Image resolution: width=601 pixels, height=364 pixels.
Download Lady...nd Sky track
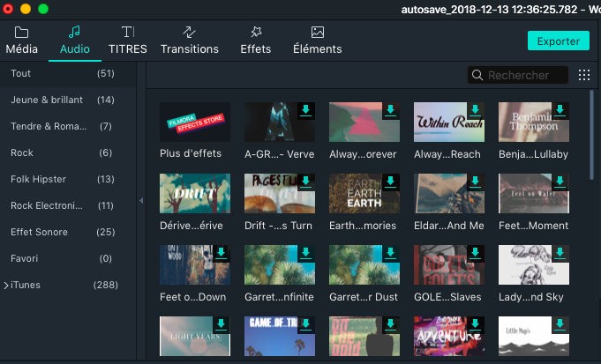(x=560, y=253)
